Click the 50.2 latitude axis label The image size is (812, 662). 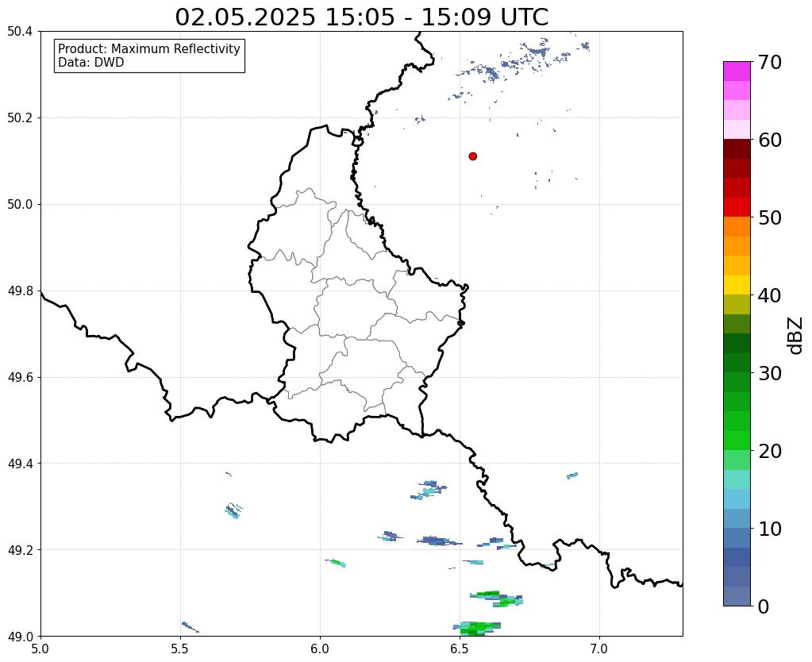[20, 118]
